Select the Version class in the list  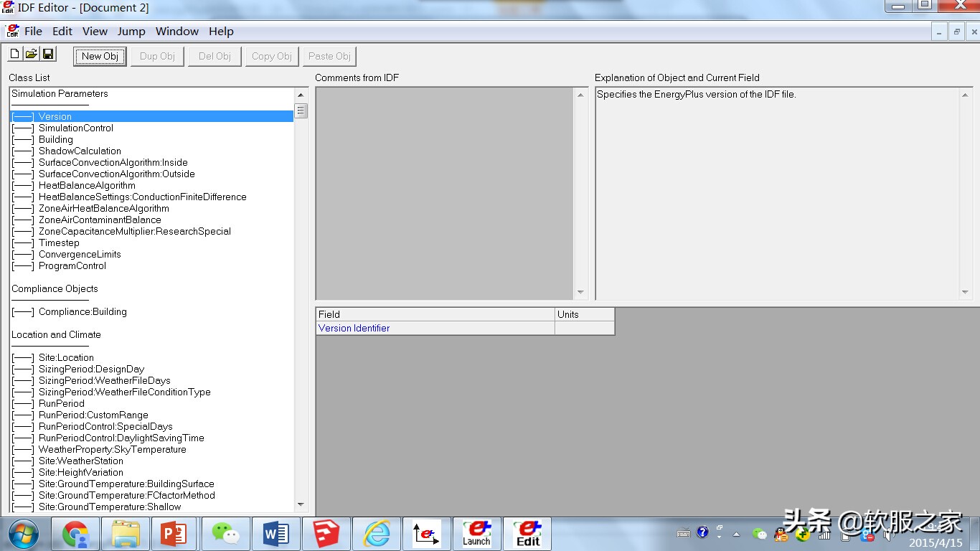pos(151,116)
